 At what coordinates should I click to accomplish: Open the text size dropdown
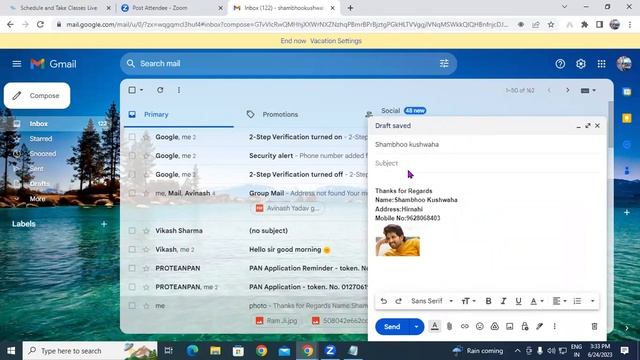click(x=468, y=301)
